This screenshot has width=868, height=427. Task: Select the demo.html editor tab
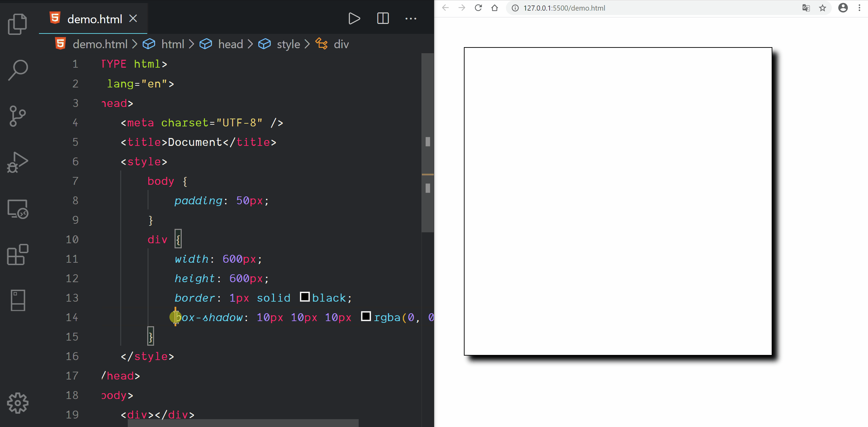(94, 19)
